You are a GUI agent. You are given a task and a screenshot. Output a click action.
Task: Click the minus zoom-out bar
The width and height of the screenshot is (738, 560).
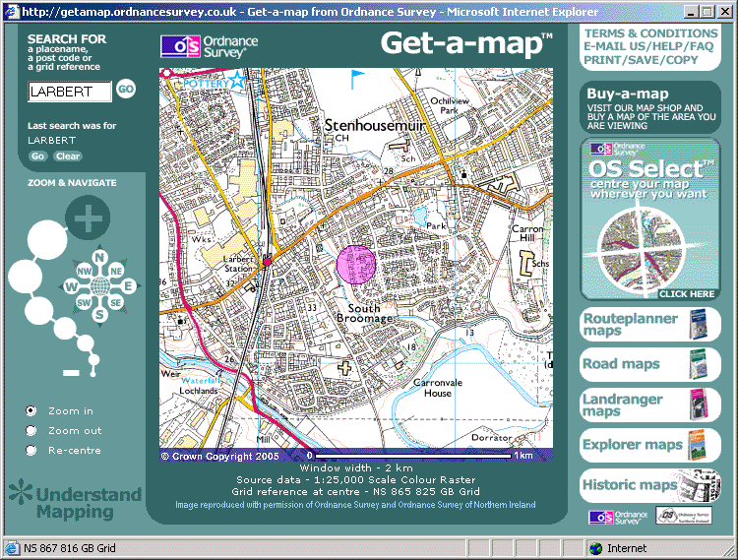pyautogui.click(x=71, y=373)
